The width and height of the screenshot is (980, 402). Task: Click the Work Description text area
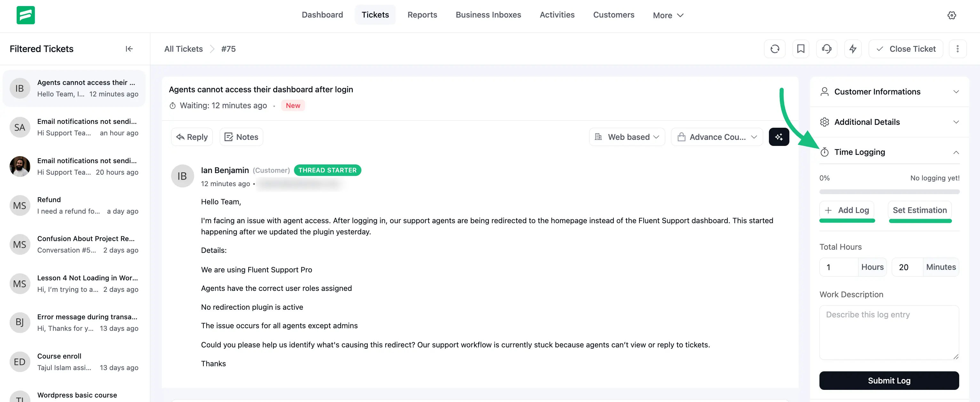889,332
